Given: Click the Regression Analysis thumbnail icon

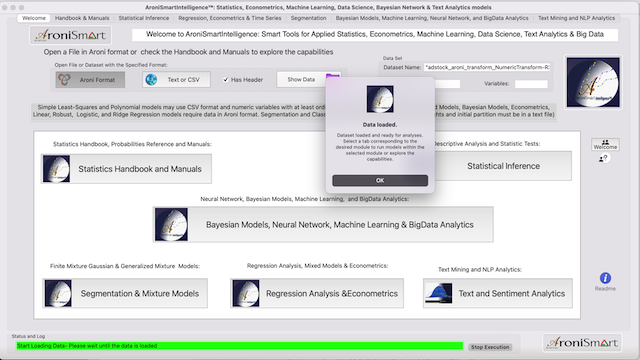Looking at the screenshot, I should coord(246,293).
